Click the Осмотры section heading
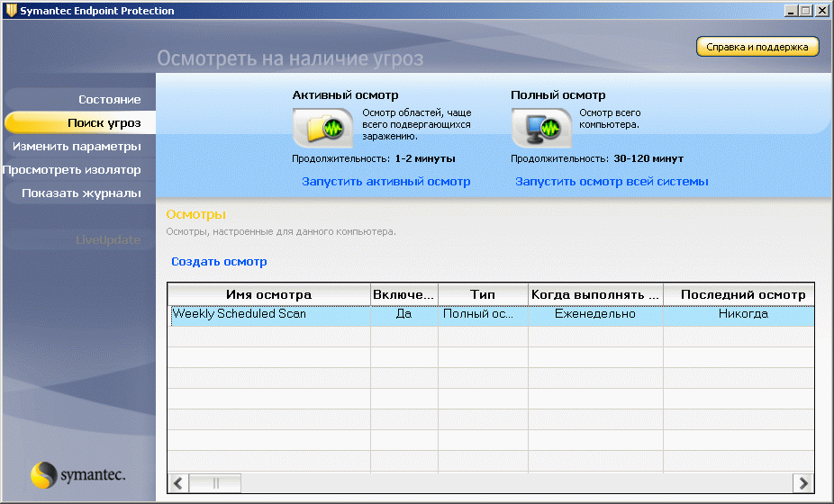The height and width of the screenshot is (504, 834). (x=195, y=214)
